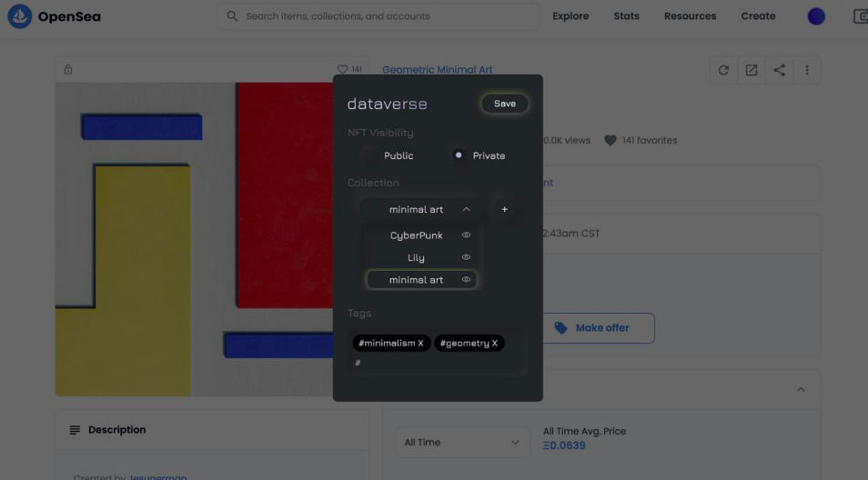Toggle Lily collection eye icon
Image resolution: width=868 pixels, height=480 pixels.
tap(466, 257)
